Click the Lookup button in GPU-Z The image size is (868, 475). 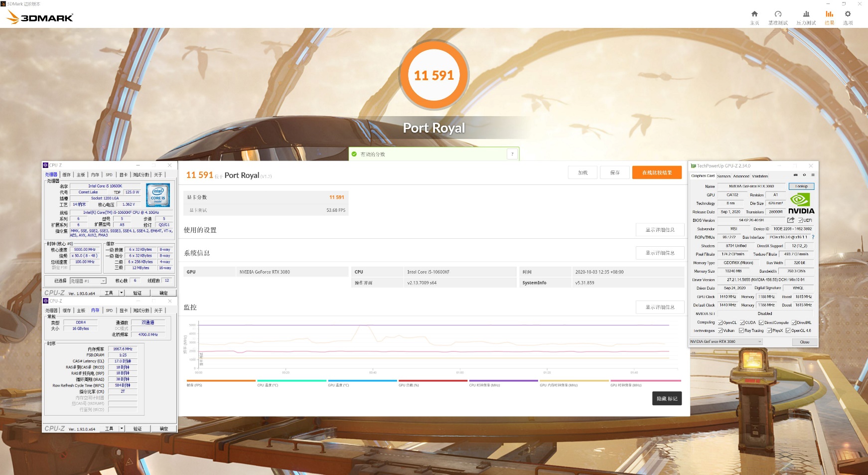801,186
